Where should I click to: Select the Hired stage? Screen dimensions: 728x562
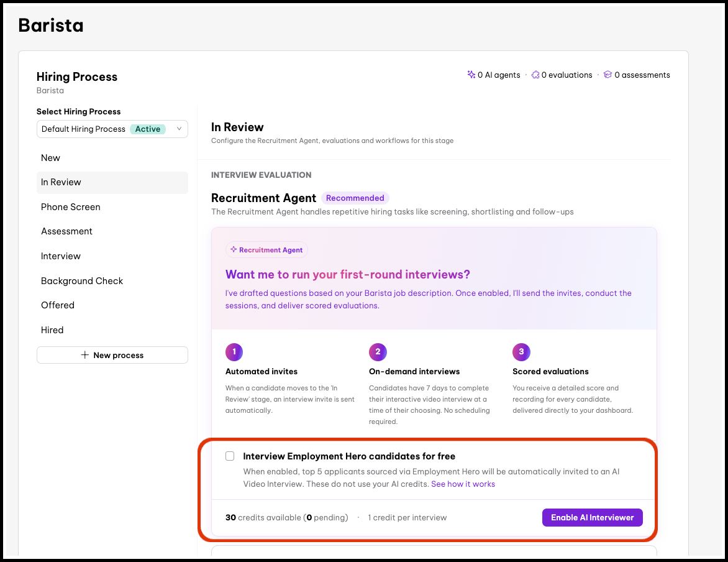coord(112,330)
